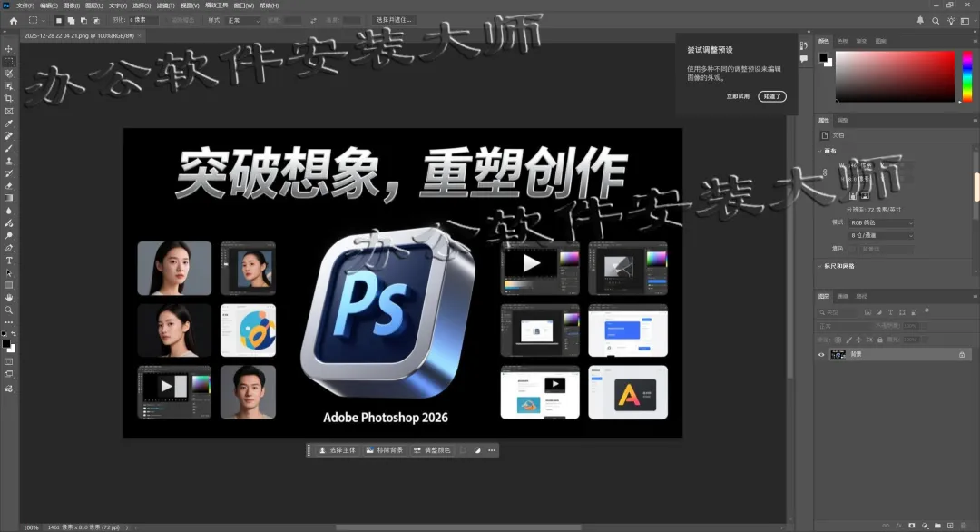Click 选择主体 in the task bar
Viewport: 980px width, 532px height.
[337, 450]
